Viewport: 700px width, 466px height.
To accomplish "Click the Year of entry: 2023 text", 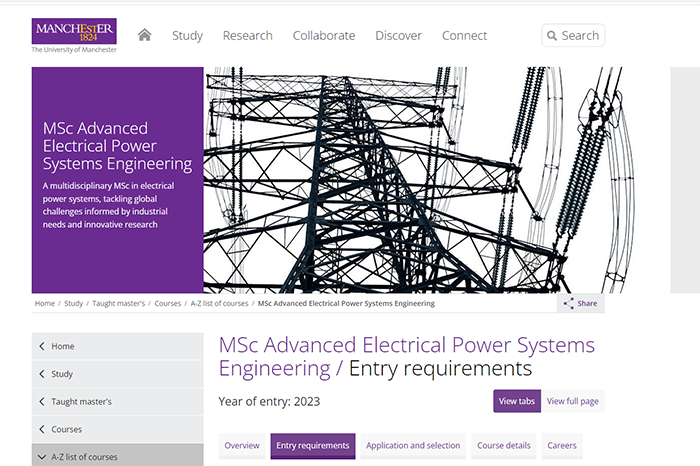I will pos(269,401).
